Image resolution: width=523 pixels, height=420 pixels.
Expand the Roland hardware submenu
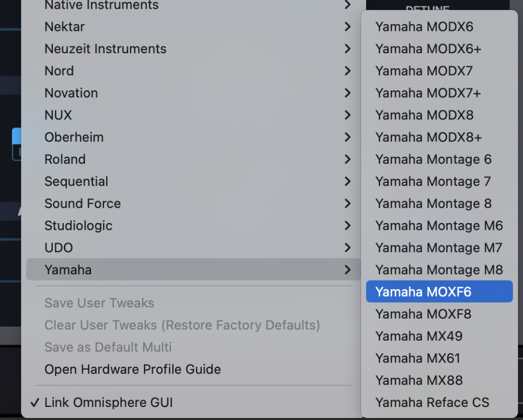65,159
